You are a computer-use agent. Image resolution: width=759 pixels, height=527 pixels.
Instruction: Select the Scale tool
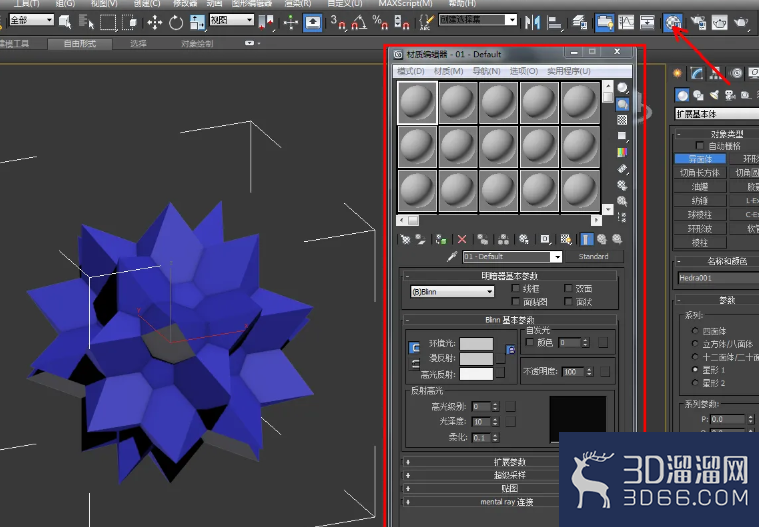197,22
